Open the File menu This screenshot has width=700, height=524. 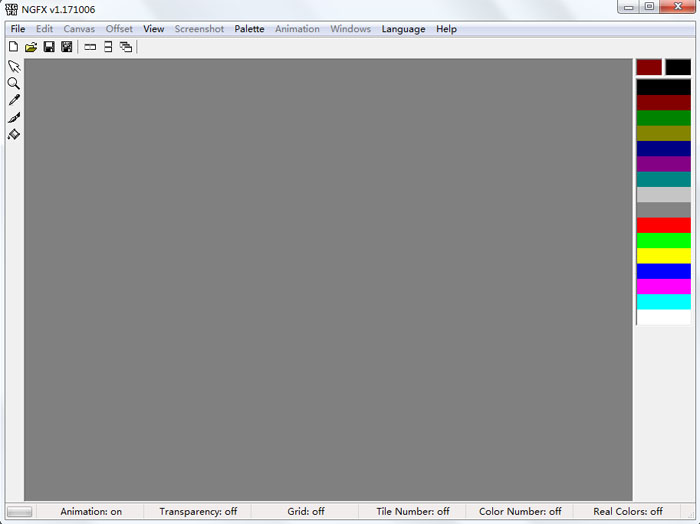18,29
